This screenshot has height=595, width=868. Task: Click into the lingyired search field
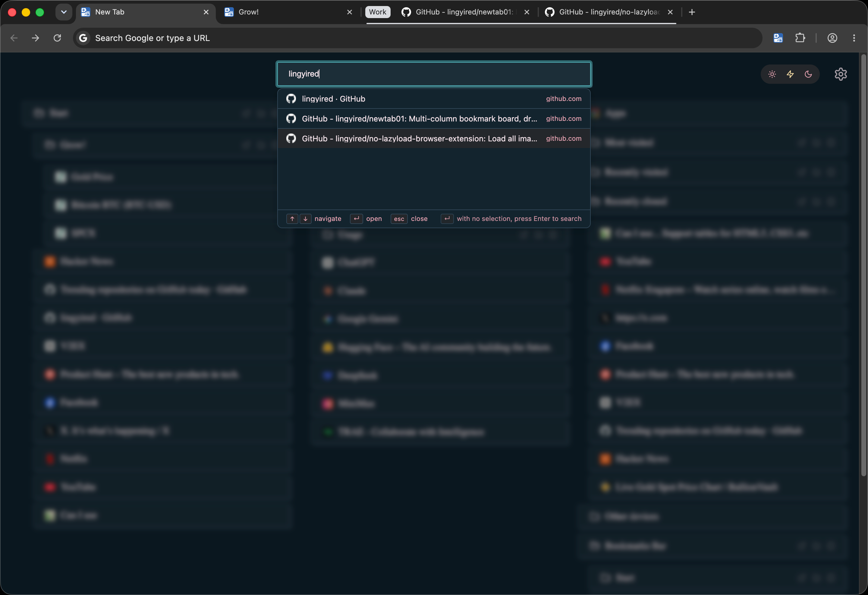point(434,74)
